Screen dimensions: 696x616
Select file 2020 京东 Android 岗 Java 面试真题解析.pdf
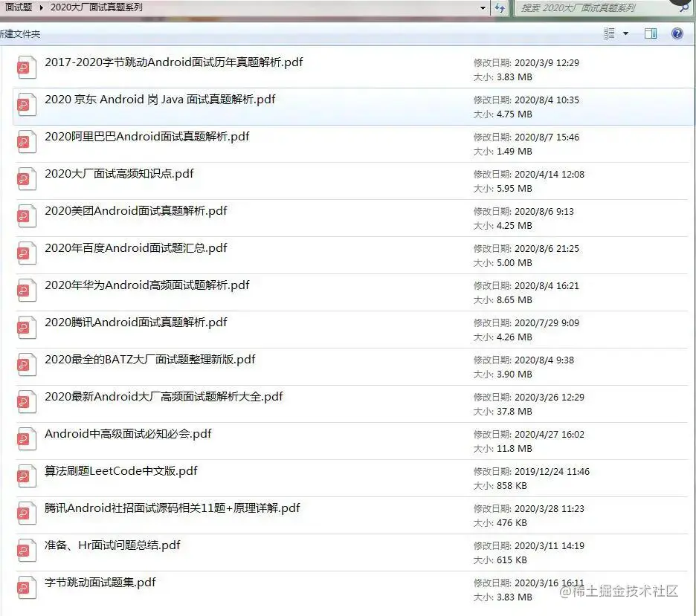[x=160, y=100]
